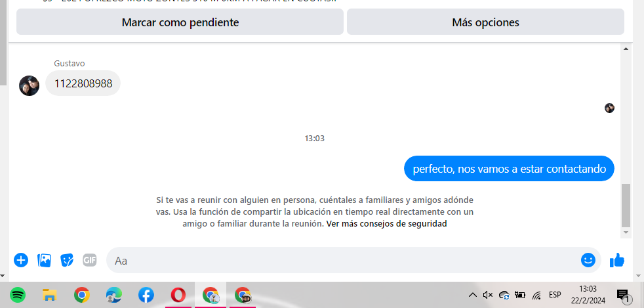Open the Wi-Fi network tray icon
This screenshot has width=644, height=308.
point(536,295)
